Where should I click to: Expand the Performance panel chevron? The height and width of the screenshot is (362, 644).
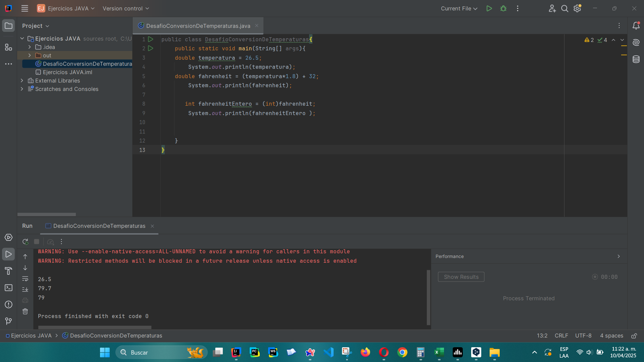pos(618,256)
